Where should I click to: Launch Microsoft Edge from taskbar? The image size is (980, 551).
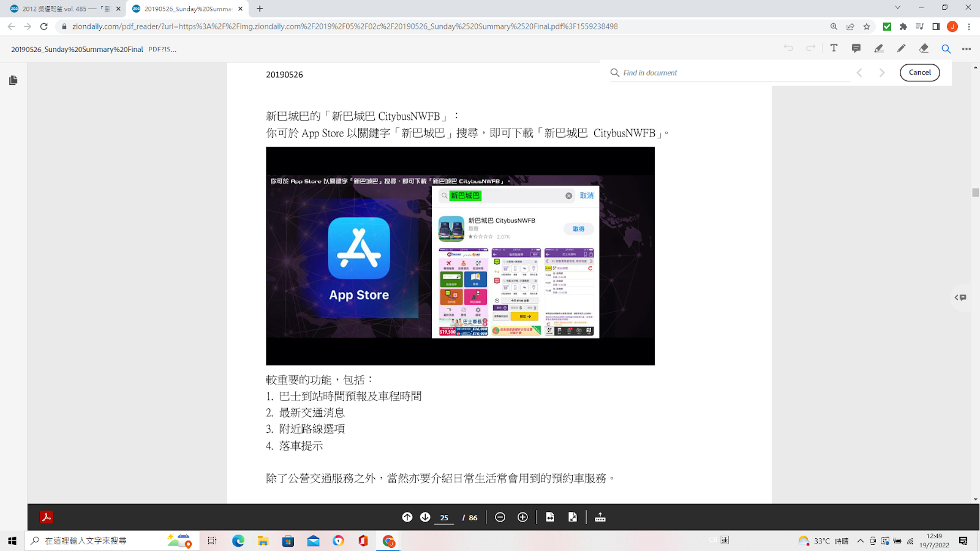click(238, 541)
